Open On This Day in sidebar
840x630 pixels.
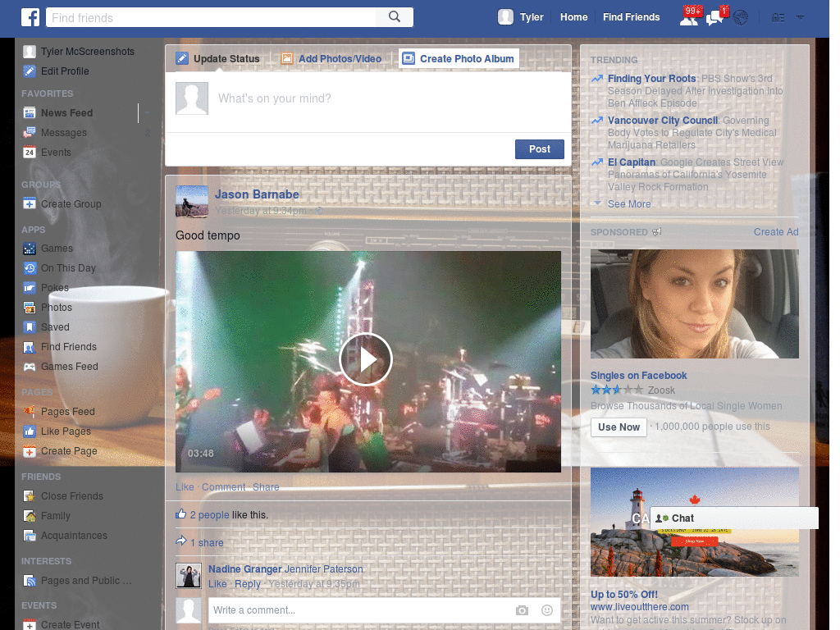coord(59,268)
